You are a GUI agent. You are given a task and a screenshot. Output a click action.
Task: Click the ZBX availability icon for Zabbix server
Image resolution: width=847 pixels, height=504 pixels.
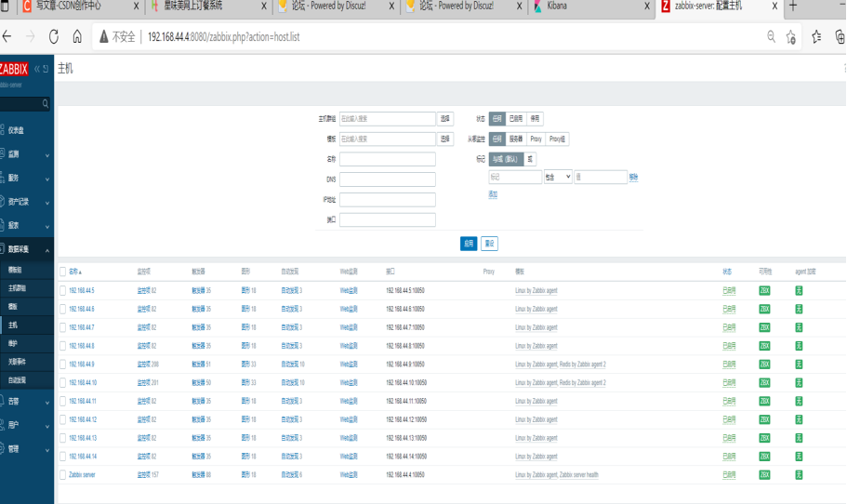click(x=764, y=475)
